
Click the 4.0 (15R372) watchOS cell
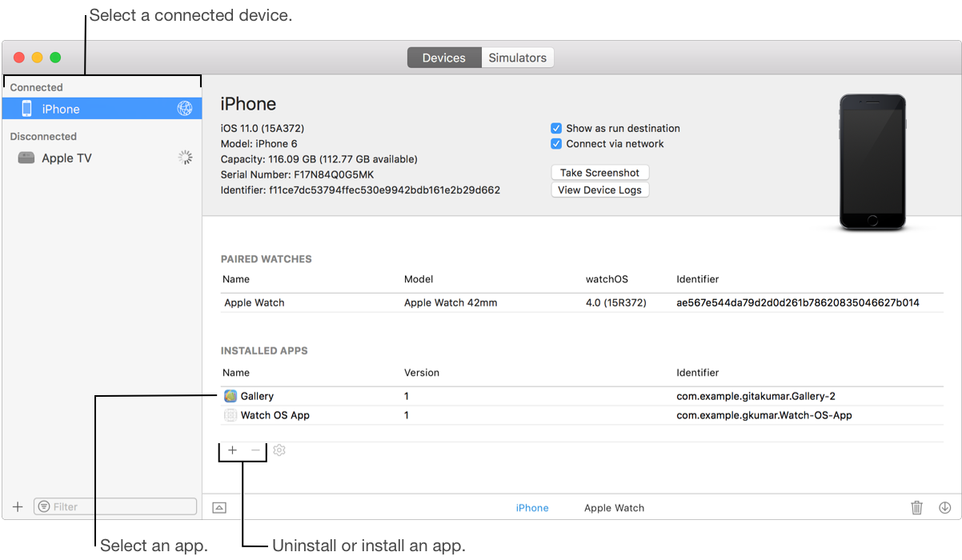pos(616,303)
